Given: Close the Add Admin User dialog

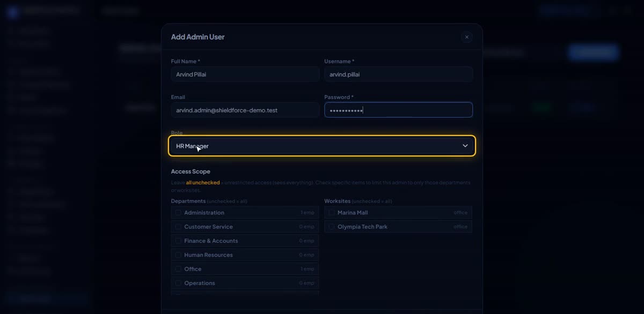Looking at the screenshot, I should coord(466,37).
